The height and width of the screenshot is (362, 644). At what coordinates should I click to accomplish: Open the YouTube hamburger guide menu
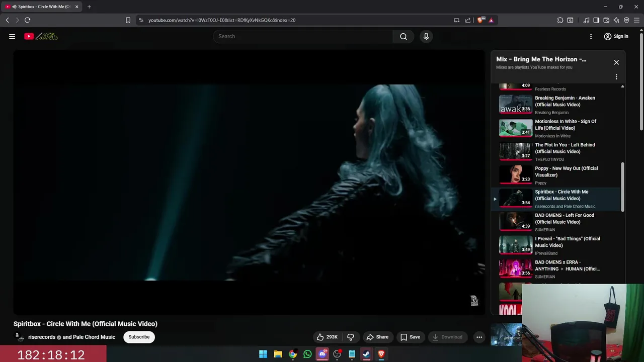[x=12, y=36]
